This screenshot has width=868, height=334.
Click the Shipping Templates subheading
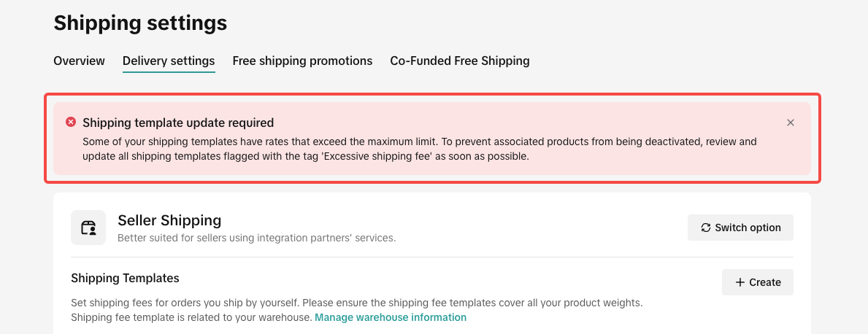tap(125, 278)
